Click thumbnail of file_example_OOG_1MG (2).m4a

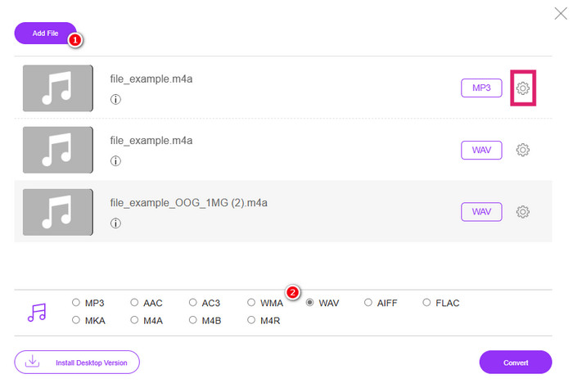(57, 212)
